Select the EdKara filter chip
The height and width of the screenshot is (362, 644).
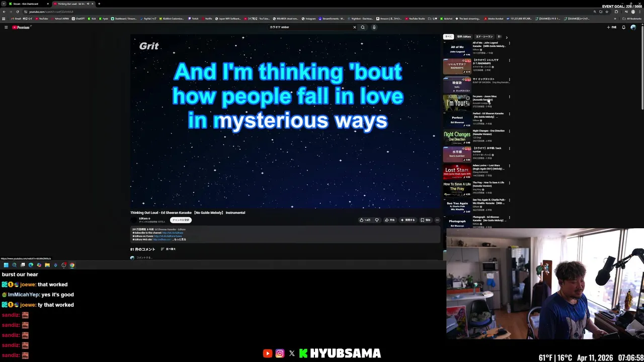click(464, 37)
